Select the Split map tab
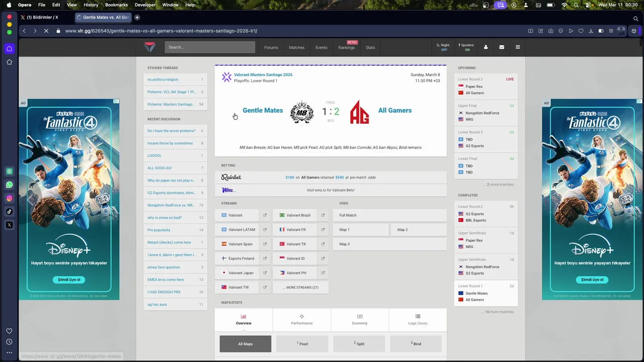This screenshot has height=362, width=644. (359, 344)
